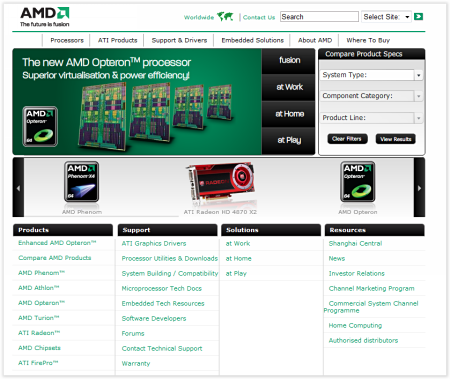The height and width of the screenshot is (379, 450).
Task: Open the AMD Athlon link
Action: tap(39, 288)
